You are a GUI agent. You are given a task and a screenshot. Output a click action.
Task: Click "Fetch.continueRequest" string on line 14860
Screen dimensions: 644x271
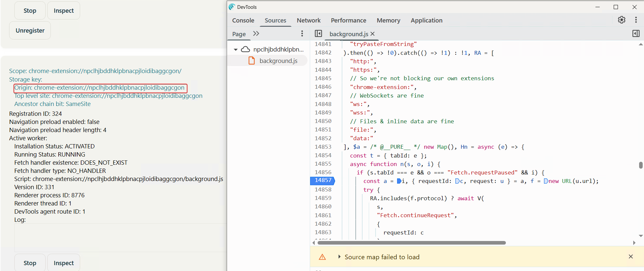[415, 215]
